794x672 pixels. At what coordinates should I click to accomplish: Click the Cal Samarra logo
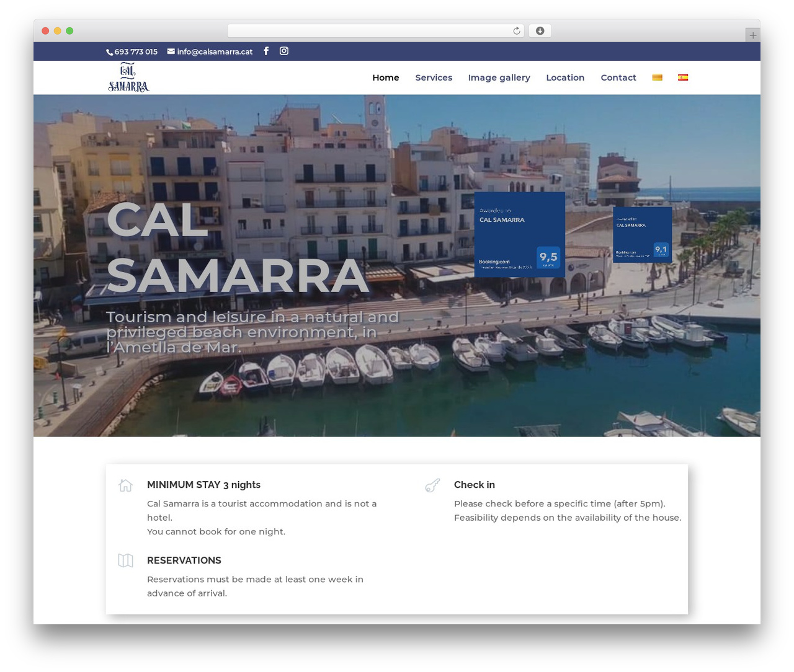pos(128,77)
